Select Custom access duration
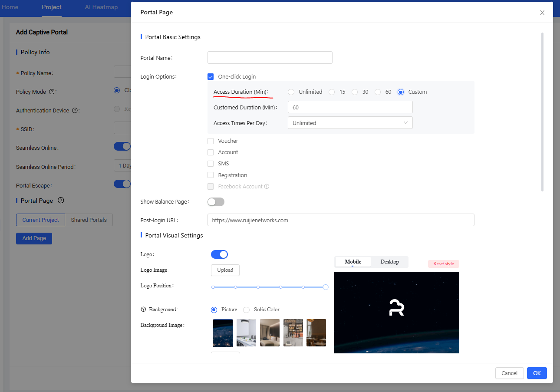Screen dimensions: 560x392 pos(401,92)
